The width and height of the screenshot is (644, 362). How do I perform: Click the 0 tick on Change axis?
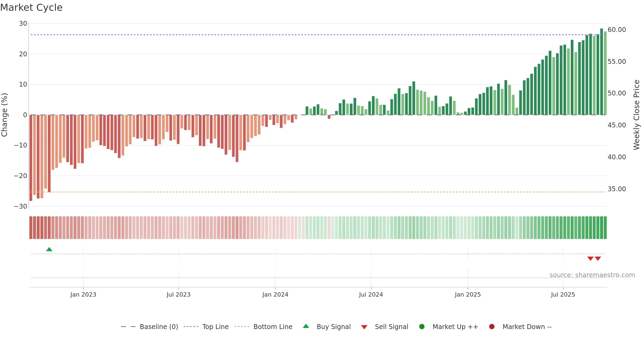(x=25, y=115)
